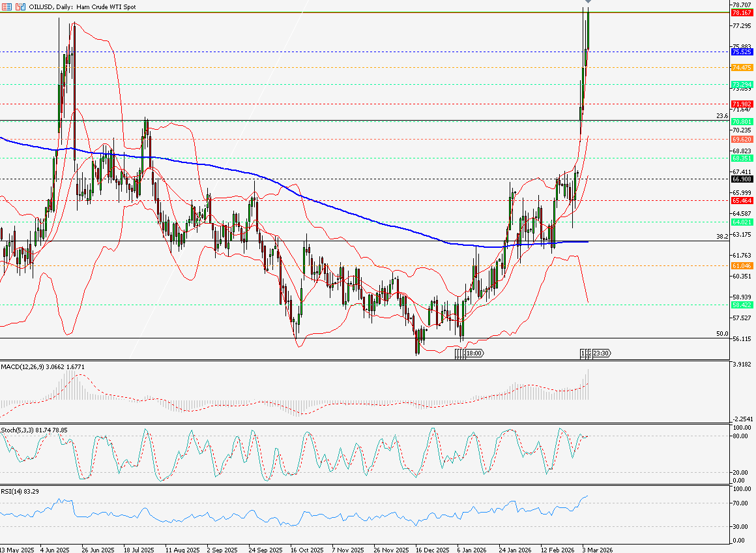Click the red 71.982 price level tag
756x553 pixels.
742,104
